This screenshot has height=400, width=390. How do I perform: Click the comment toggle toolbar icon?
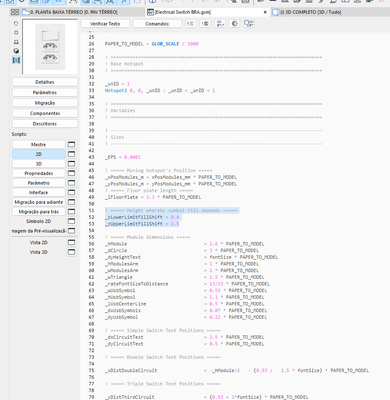tap(220, 24)
